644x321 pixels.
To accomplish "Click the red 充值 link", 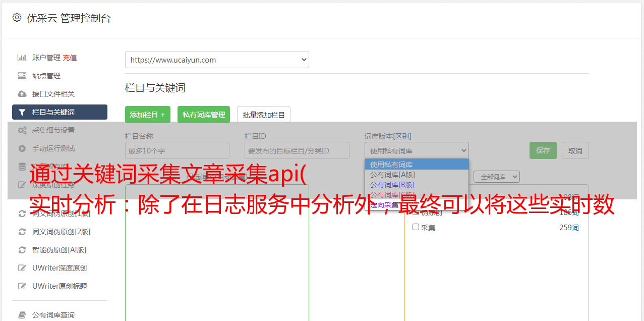I will [70, 58].
